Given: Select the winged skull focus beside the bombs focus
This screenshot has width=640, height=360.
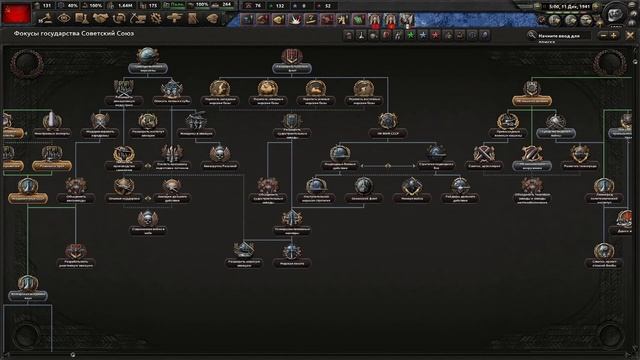Looking at the screenshot, I should click(x=220, y=158).
